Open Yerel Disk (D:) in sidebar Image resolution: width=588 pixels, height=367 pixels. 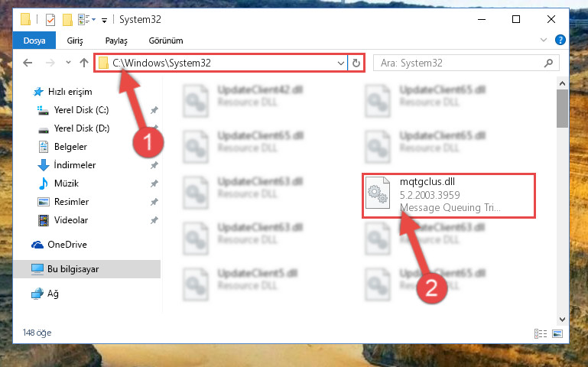click(x=81, y=128)
